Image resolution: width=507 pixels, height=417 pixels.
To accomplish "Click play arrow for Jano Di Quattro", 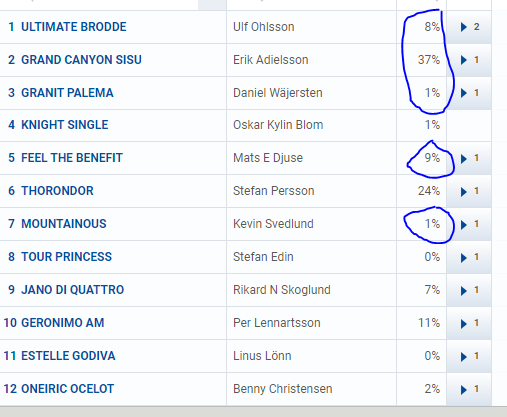I will [463, 291].
